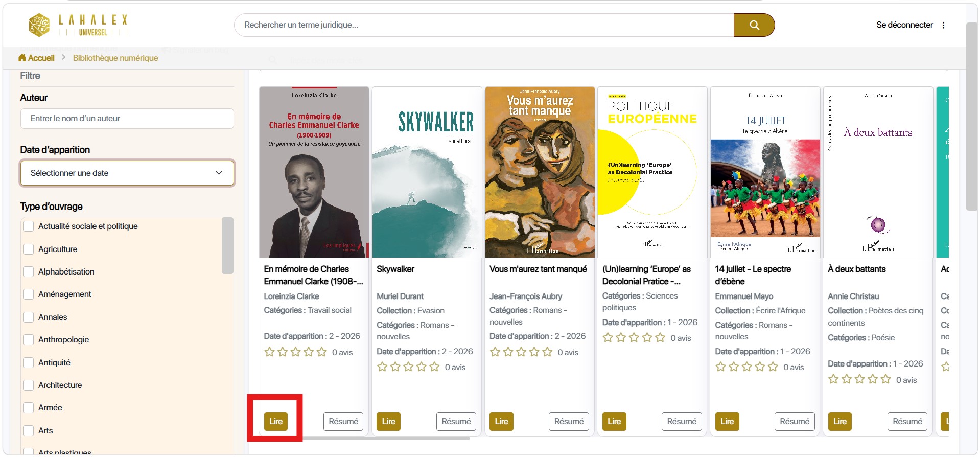Rate (Un)learning 'Europe' five stars

pos(660,337)
